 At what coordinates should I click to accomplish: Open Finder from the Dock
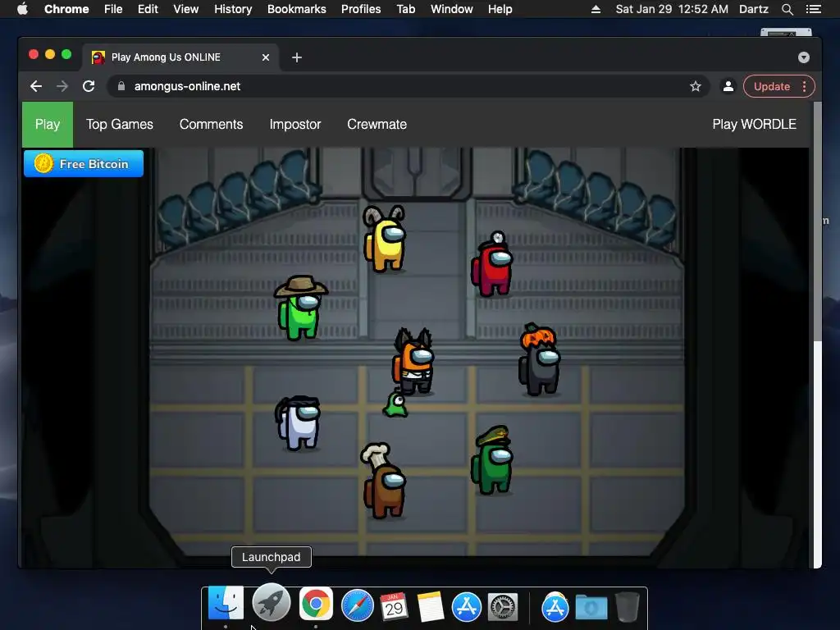pyautogui.click(x=226, y=603)
